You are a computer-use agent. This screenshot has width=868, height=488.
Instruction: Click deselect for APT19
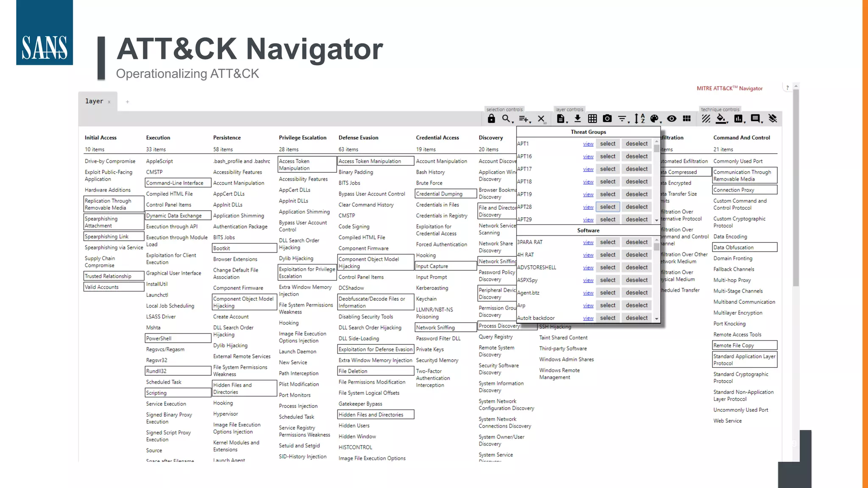(x=637, y=194)
